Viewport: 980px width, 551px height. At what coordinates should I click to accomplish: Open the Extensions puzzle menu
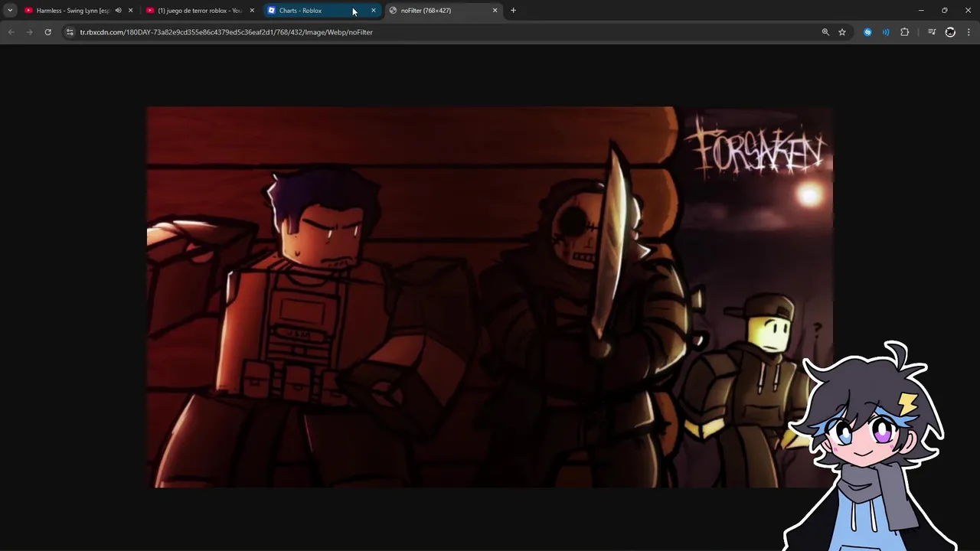coord(905,32)
